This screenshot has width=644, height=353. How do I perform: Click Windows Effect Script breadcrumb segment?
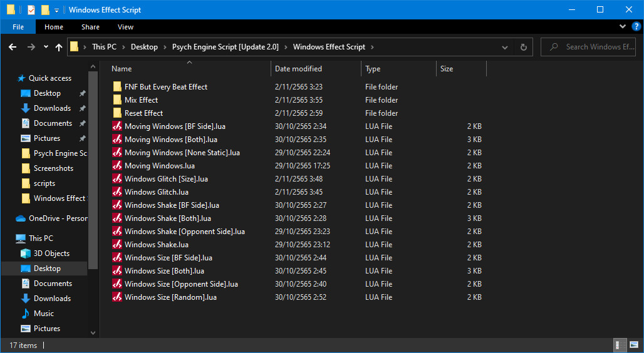329,47
